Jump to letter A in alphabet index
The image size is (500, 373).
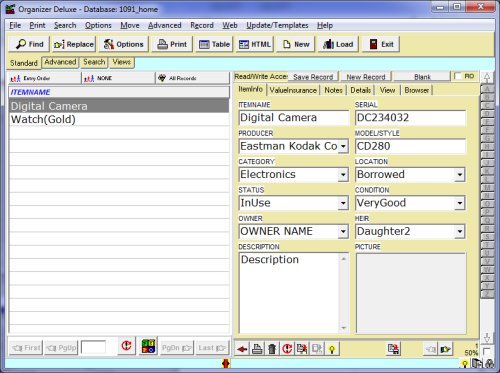487,89
